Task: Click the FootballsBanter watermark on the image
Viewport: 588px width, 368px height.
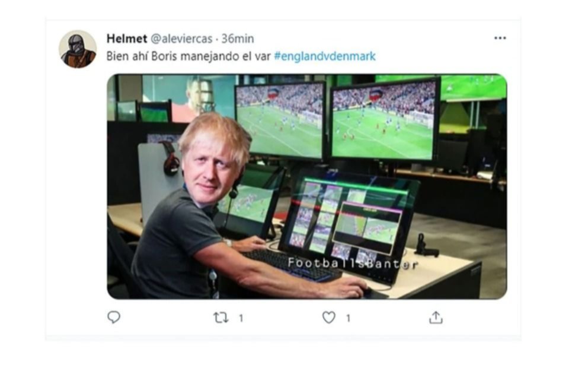Action: 353,264
